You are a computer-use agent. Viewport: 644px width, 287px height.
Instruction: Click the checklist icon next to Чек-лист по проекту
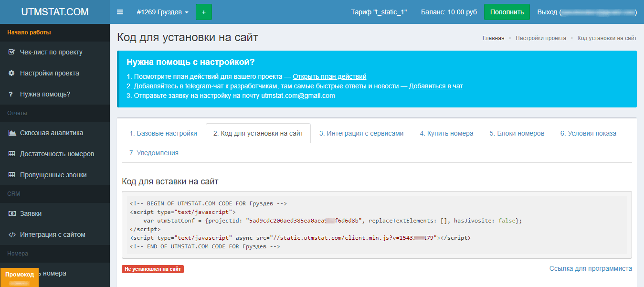coord(11,52)
